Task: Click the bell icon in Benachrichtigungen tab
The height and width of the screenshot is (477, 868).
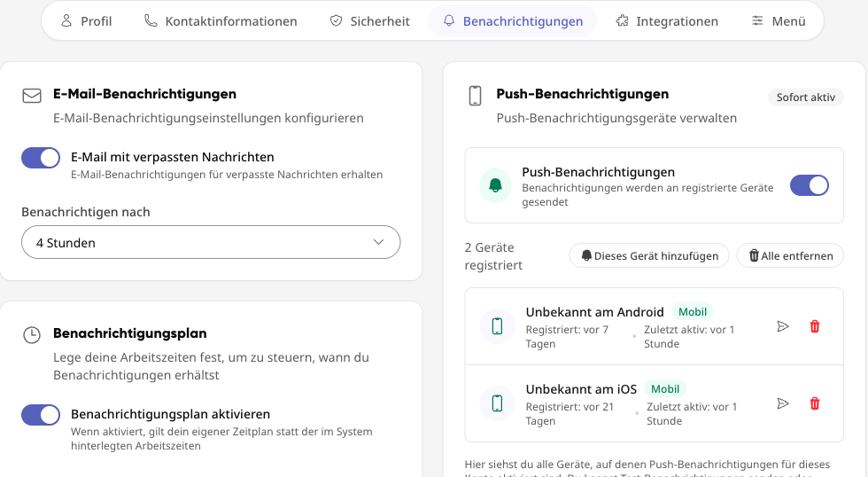Action: (x=449, y=21)
